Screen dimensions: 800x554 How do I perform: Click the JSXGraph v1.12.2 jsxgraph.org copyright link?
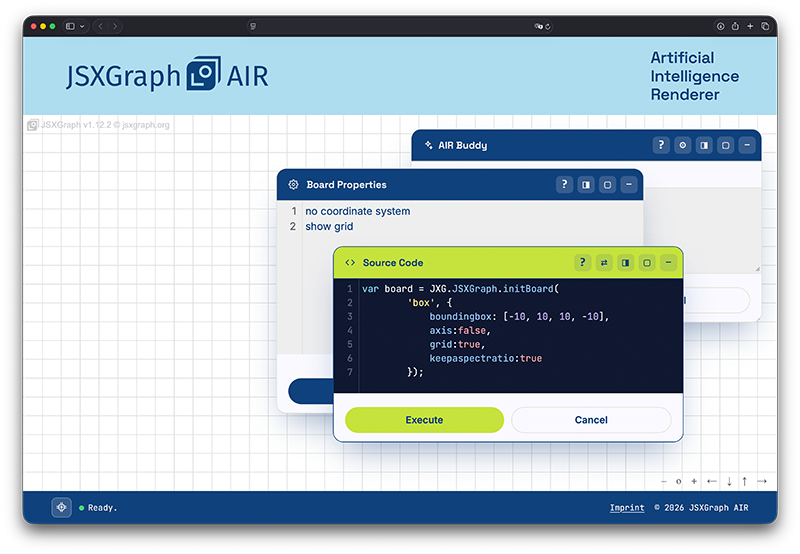pyautogui.click(x=98, y=125)
